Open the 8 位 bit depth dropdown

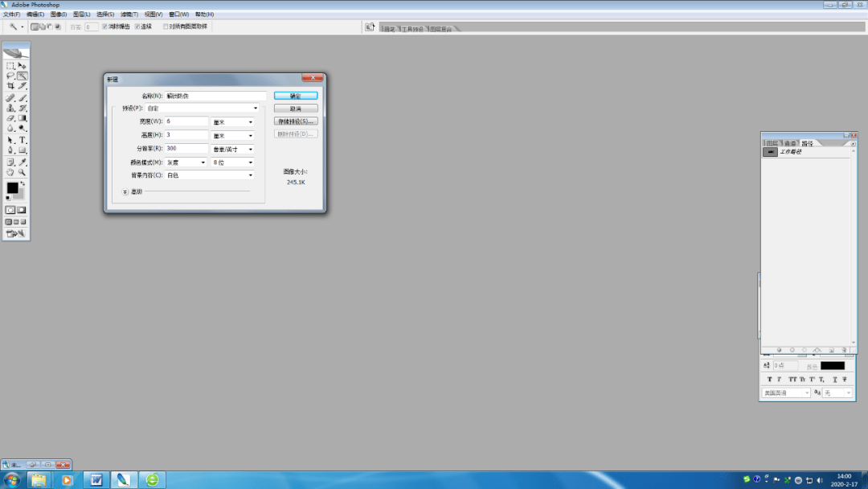coord(232,162)
